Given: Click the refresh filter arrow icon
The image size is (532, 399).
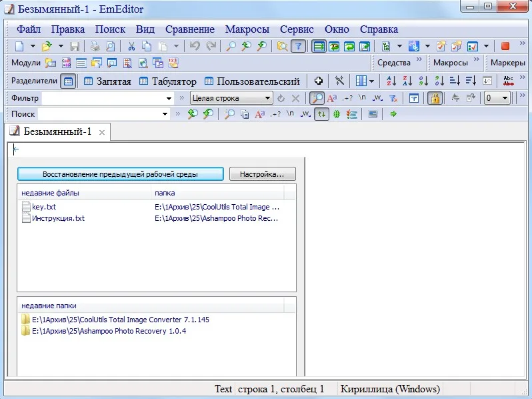Looking at the screenshot, I should click(x=281, y=99).
